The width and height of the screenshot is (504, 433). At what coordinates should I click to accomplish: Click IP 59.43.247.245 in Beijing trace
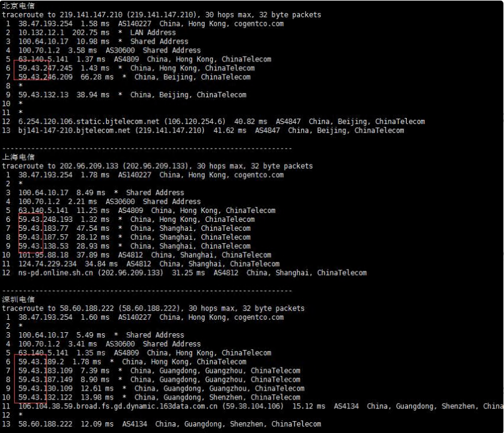click(x=45, y=68)
